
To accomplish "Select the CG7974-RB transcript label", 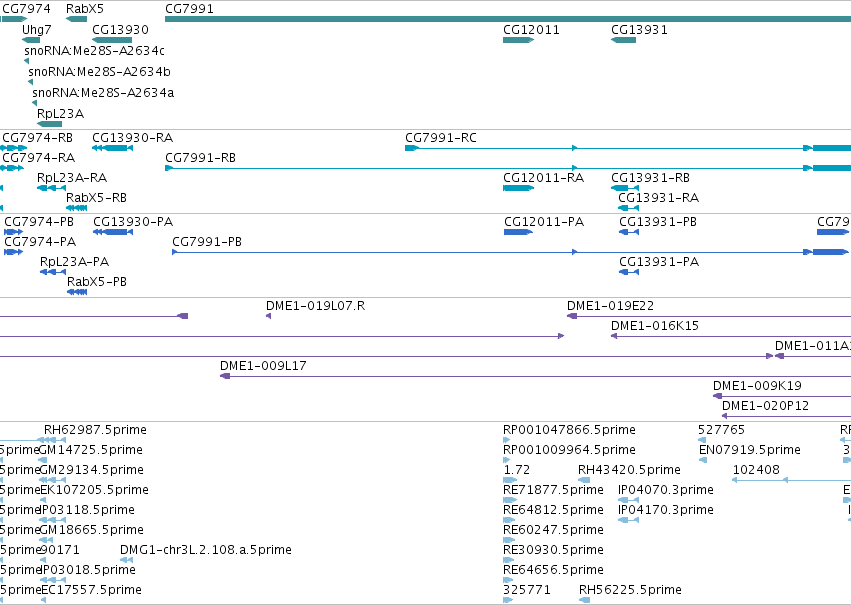I will point(37,138).
